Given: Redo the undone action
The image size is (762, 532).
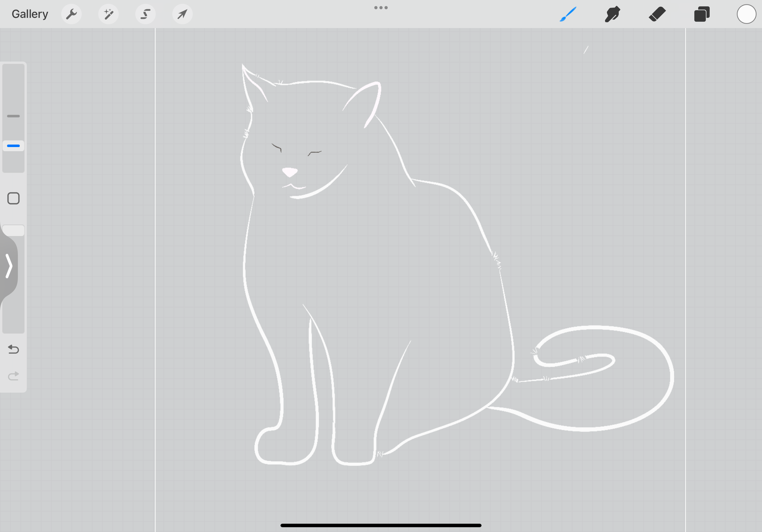Looking at the screenshot, I should click(13, 376).
